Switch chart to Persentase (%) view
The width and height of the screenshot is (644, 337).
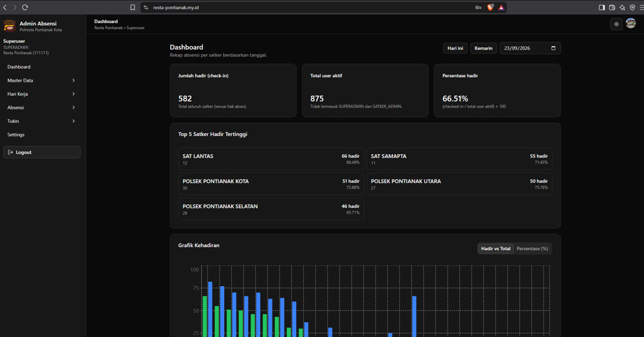tap(532, 248)
